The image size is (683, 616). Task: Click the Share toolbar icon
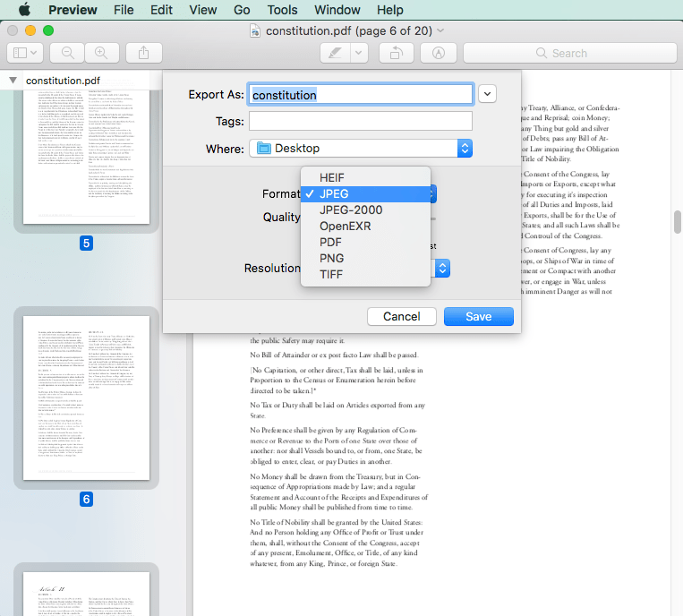143,53
